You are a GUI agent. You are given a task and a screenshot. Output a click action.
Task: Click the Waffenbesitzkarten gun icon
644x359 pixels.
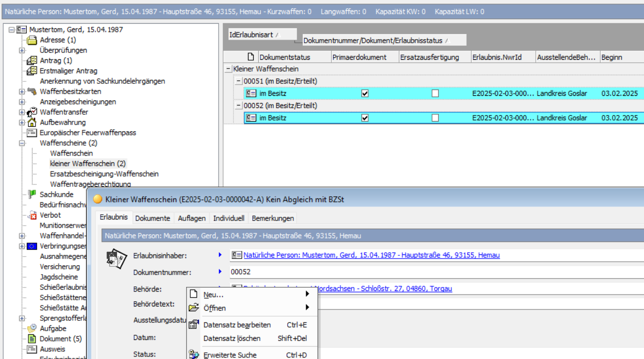(x=32, y=91)
